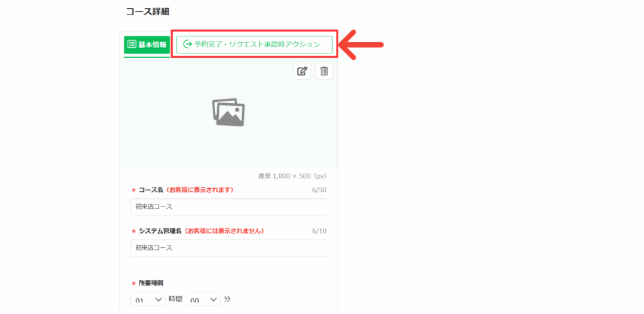The width and height of the screenshot is (644, 314).
Task: Open the hours dropdown showing 01
Action: pos(148,300)
